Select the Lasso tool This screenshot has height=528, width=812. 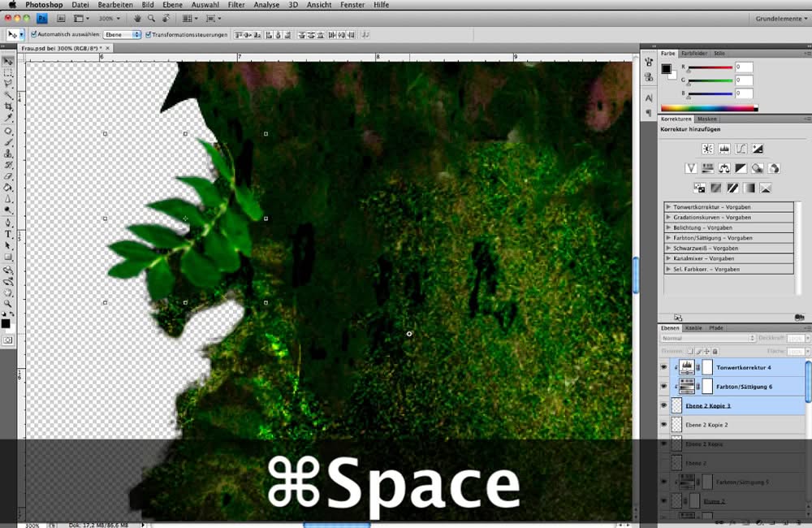(8, 84)
